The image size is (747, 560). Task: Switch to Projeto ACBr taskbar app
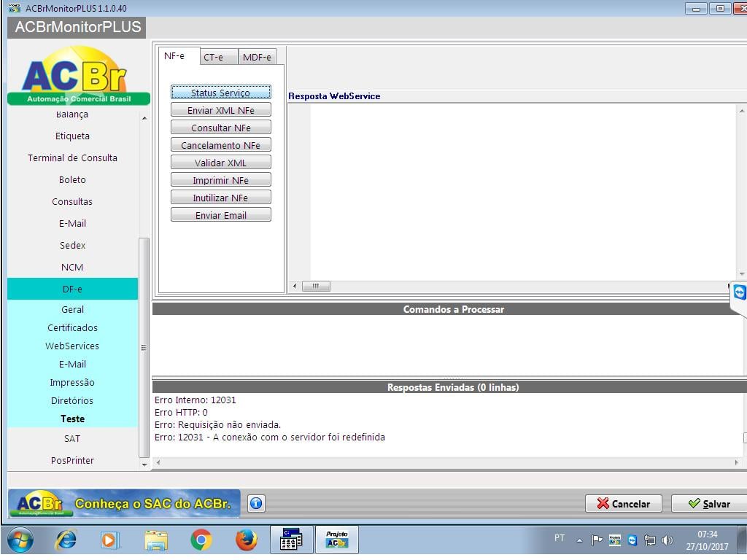click(x=337, y=540)
